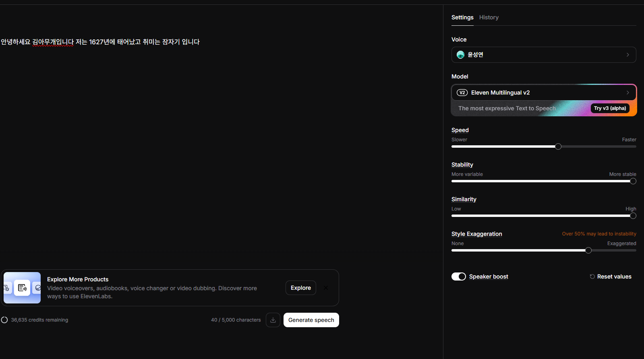Click the voice avatar icon for 윤성연

(461, 55)
